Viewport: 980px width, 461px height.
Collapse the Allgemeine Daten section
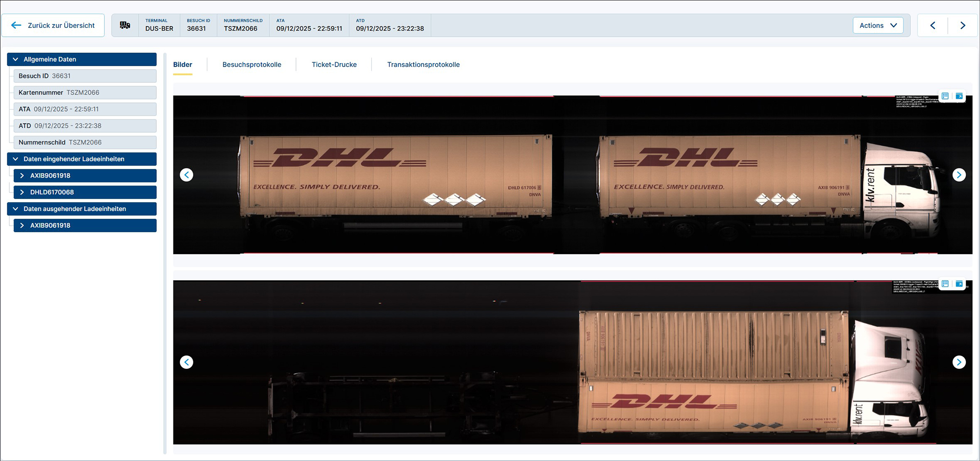coord(16,59)
